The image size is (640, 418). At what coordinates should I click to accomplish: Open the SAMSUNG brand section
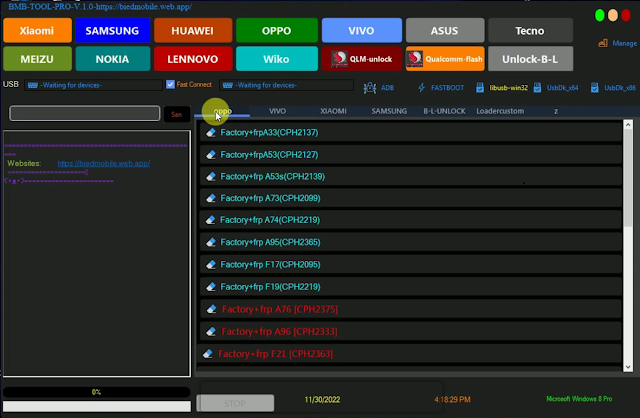click(x=113, y=31)
